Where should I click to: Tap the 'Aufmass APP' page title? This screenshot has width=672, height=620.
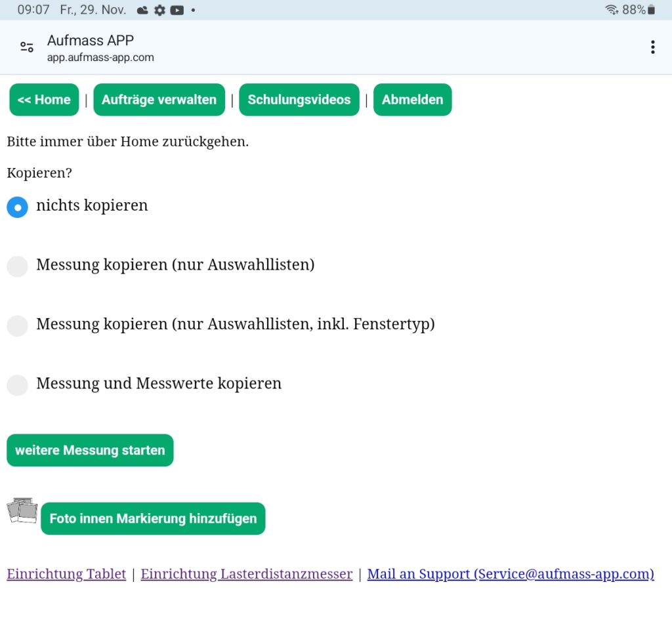click(x=91, y=40)
